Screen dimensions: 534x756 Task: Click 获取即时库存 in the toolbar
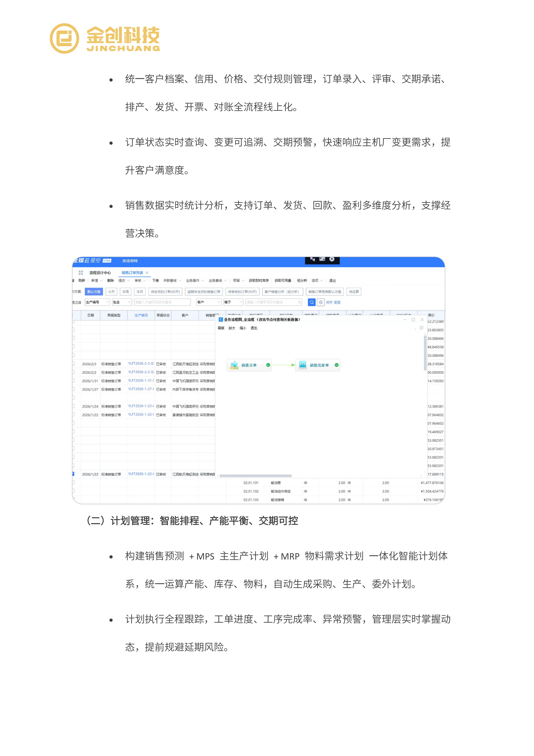[x=259, y=281]
